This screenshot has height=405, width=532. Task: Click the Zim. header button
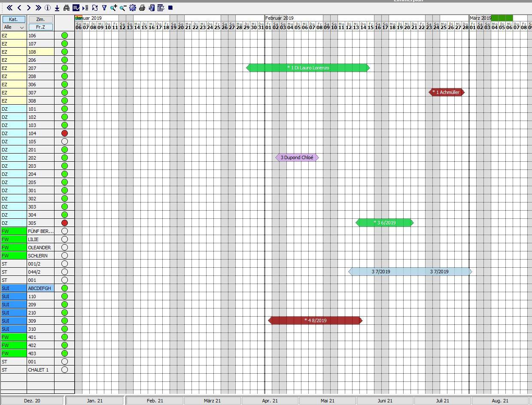(x=40, y=19)
